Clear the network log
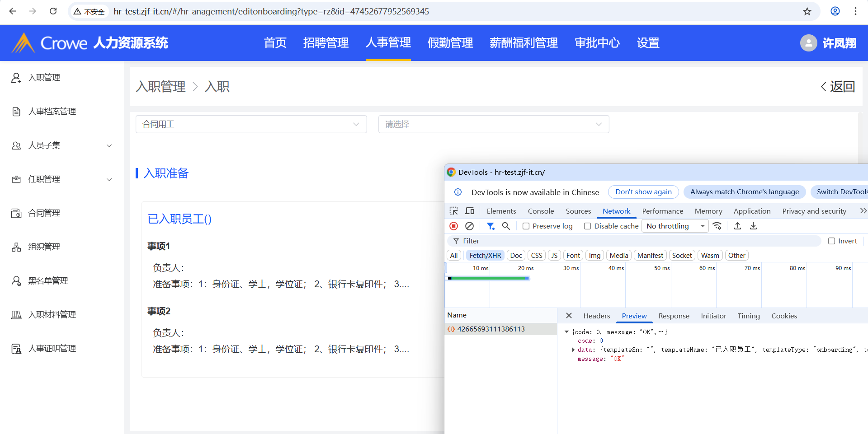This screenshot has width=868, height=434. point(469,226)
